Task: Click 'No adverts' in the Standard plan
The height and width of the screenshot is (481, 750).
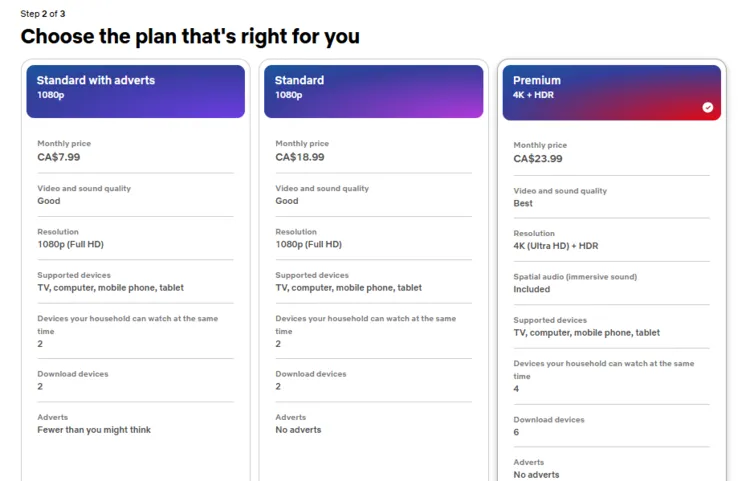Action: click(x=299, y=430)
